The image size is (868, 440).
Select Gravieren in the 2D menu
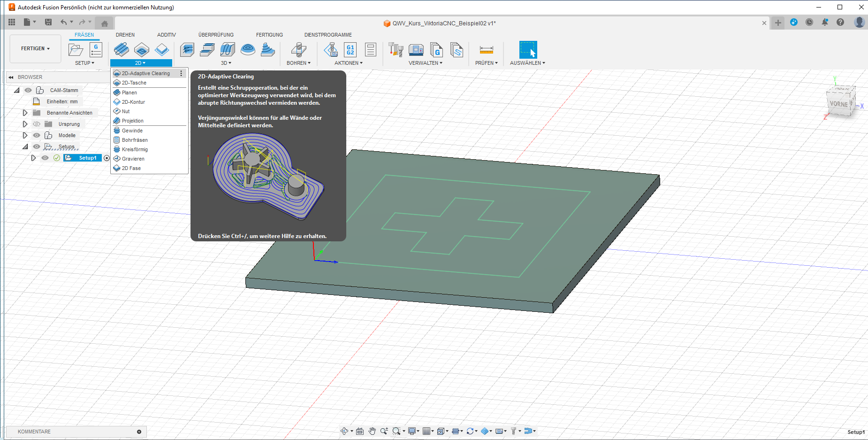133,159
